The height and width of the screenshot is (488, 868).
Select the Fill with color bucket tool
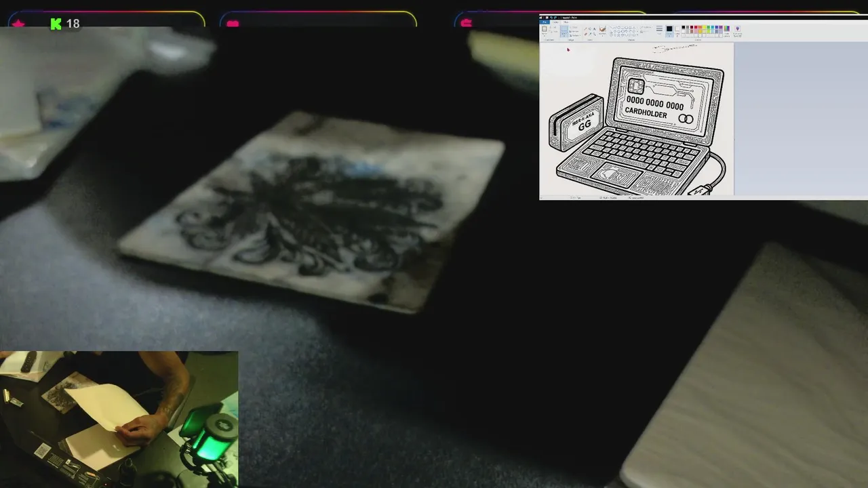click(x=590, y=29)
